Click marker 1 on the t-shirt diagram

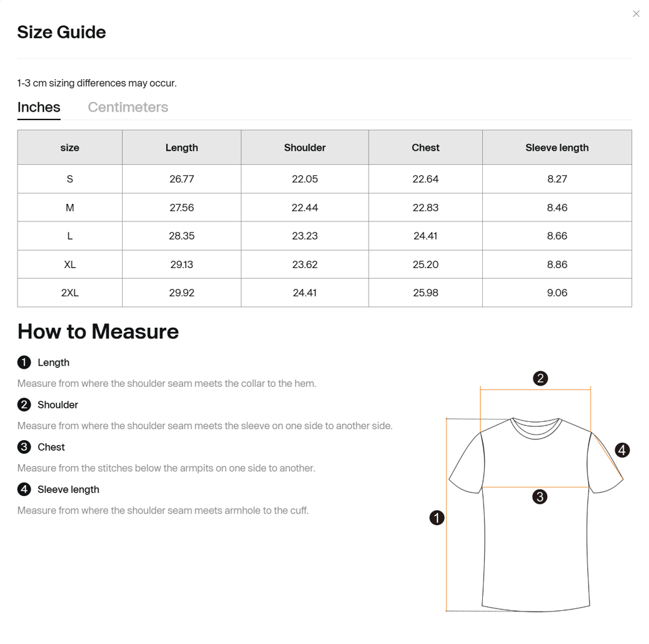point(437,517)
